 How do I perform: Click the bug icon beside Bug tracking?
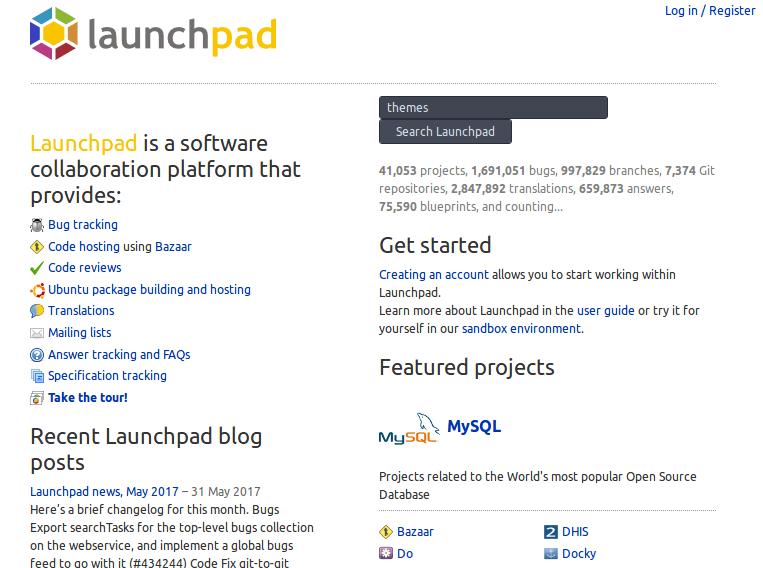click(37, 225)
